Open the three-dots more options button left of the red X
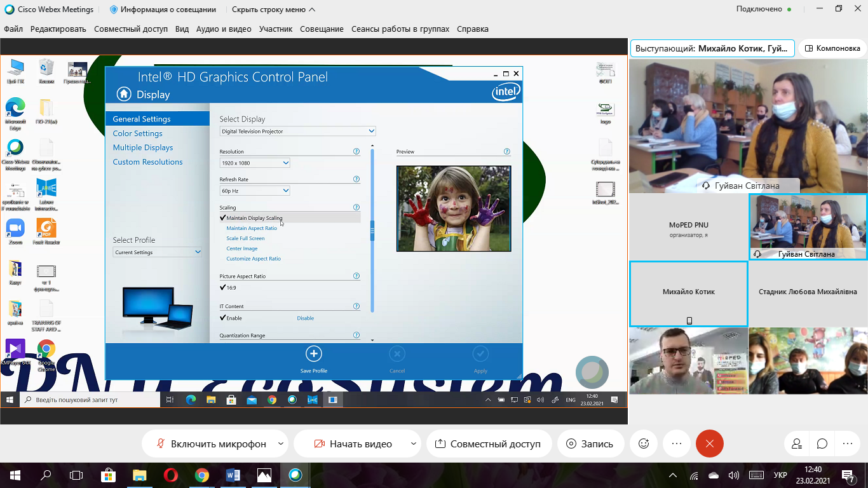This screenshot has width=868, height=488. [x=677, y=444]
